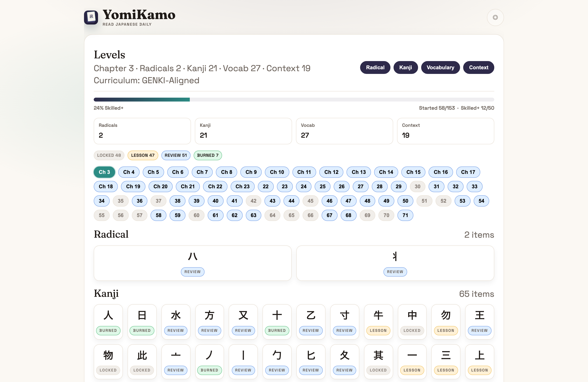The image size is (588, 382).
Task: Switch to Ch 21 level
Action: pos(188,186)
